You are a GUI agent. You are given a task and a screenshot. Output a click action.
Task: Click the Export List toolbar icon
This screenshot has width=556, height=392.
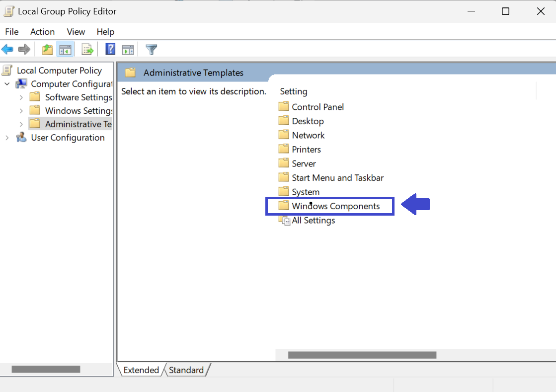click(87, 49)
